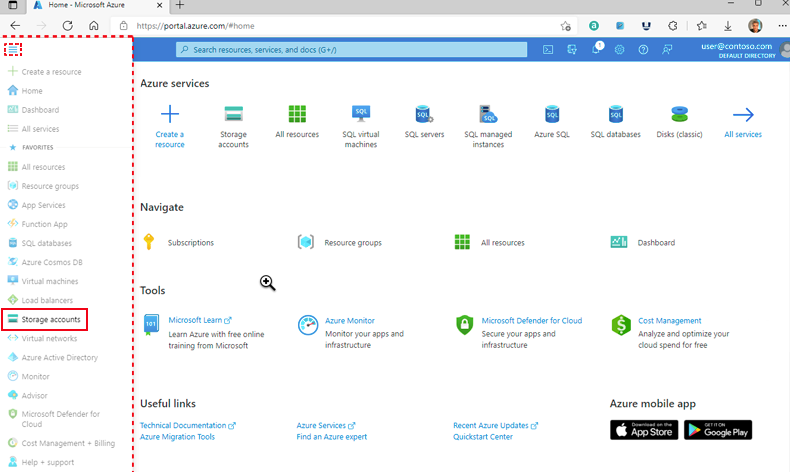Click the Google Play download badge
Screen dimensions: 790x472
(718, 430)
